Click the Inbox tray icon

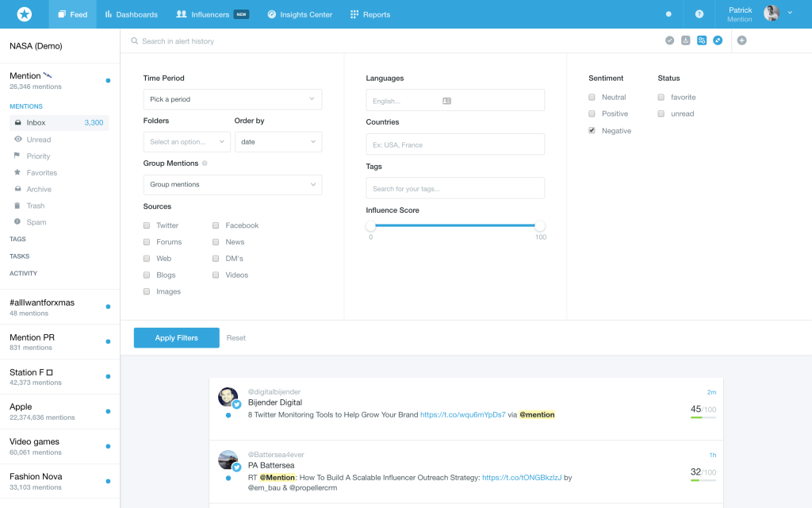click(x=18, y=123)
